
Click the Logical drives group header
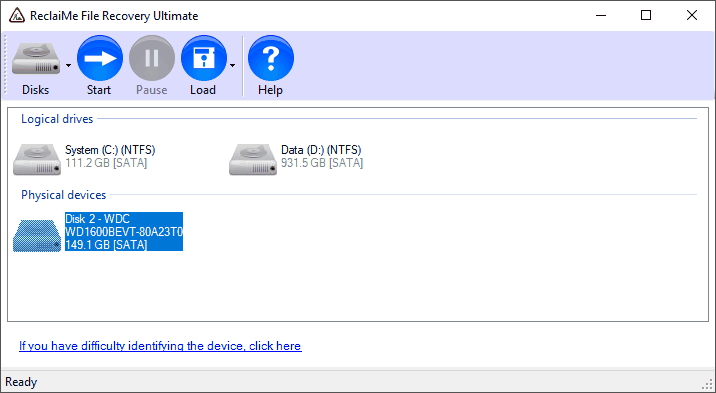click(x=57, y=119)
